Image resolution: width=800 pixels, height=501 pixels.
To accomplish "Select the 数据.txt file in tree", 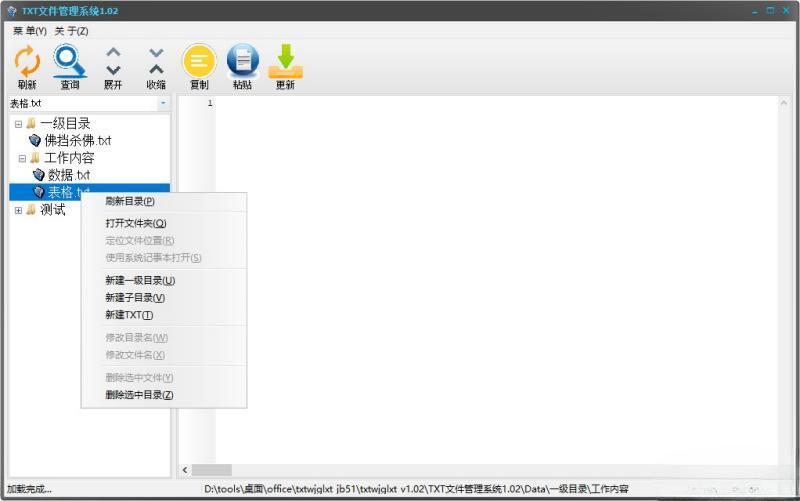I will (68, 175).
